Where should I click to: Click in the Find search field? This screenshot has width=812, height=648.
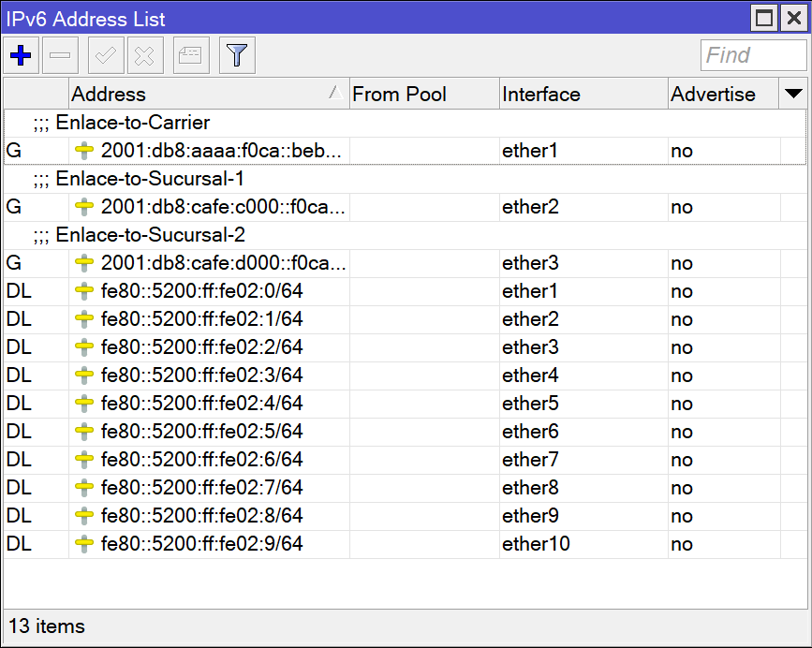(x=752, y=56)
